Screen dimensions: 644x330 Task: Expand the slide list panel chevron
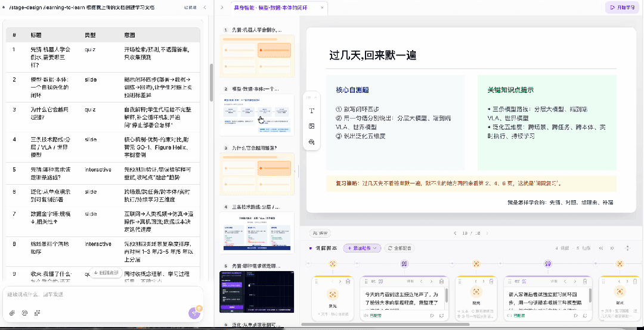[222, 7]
